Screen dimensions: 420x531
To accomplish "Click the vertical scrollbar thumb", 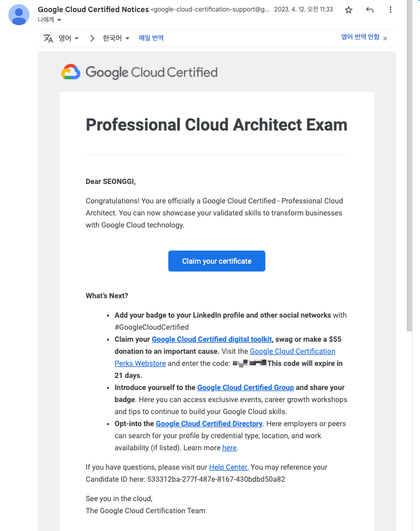I will click(x=410, y=166).
